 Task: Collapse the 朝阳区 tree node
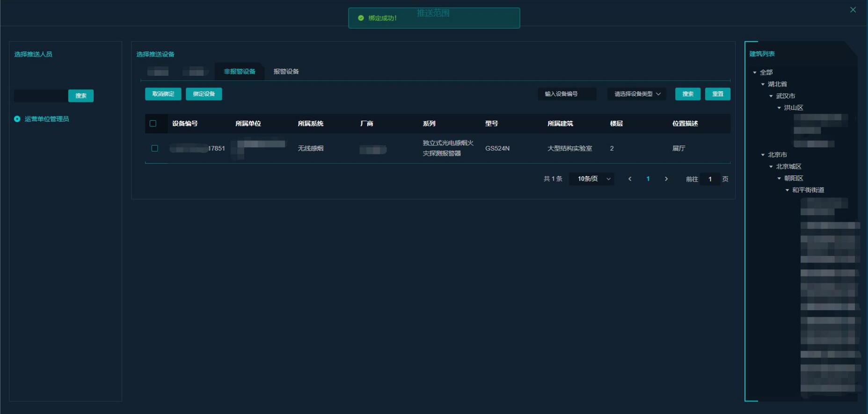coord(779,178)
